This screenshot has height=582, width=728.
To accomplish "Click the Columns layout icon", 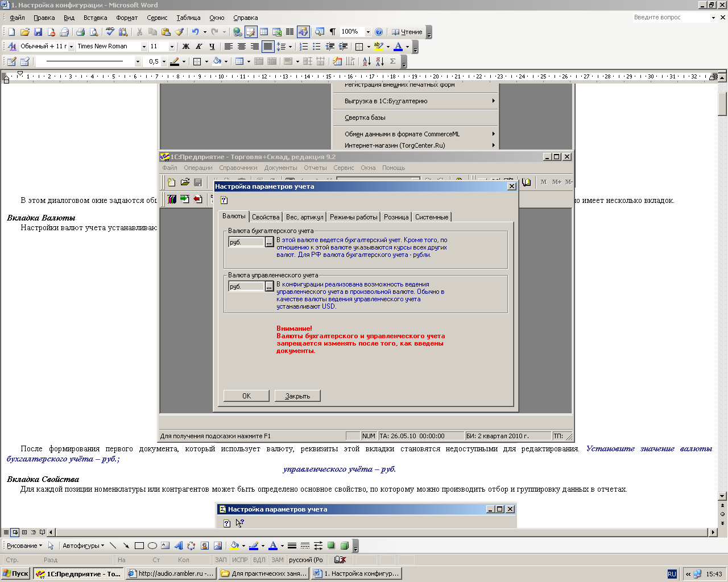I will [x=290, y=32].
